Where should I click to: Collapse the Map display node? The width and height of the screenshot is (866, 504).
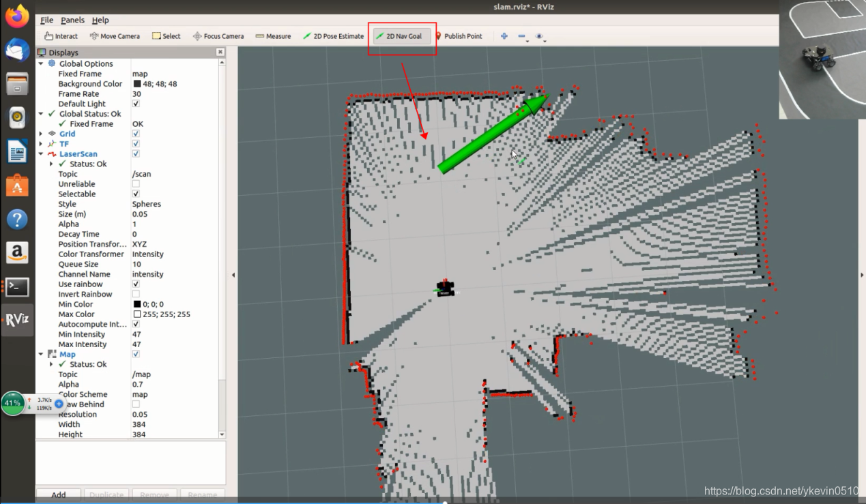point(41,355)
